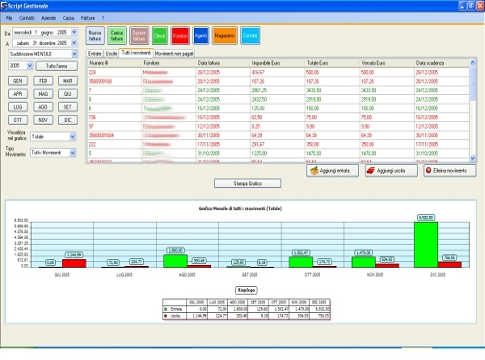
Task: Open the blue Agenti section button
Action: point(201,36)
